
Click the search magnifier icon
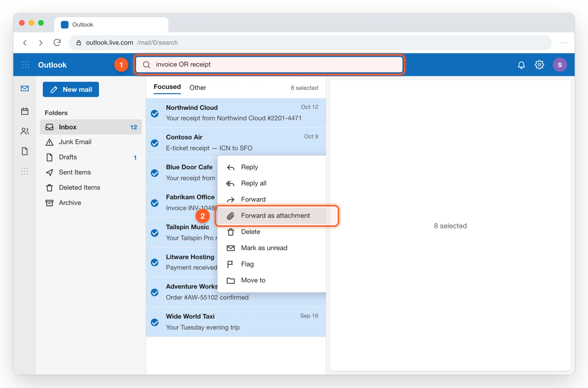(x=146, y=65)
